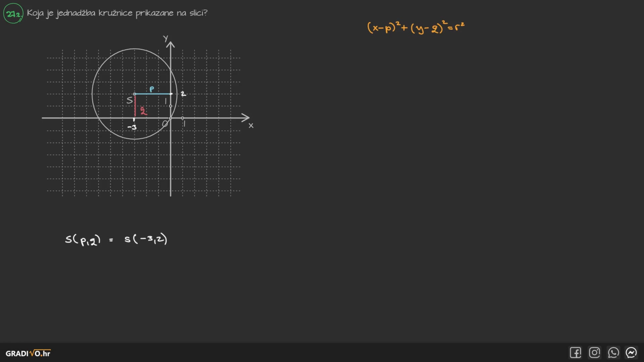Click the equals sign between S coordinates
Screen dimensions: 644x362
pyautogui.click(x=111, y=240)
